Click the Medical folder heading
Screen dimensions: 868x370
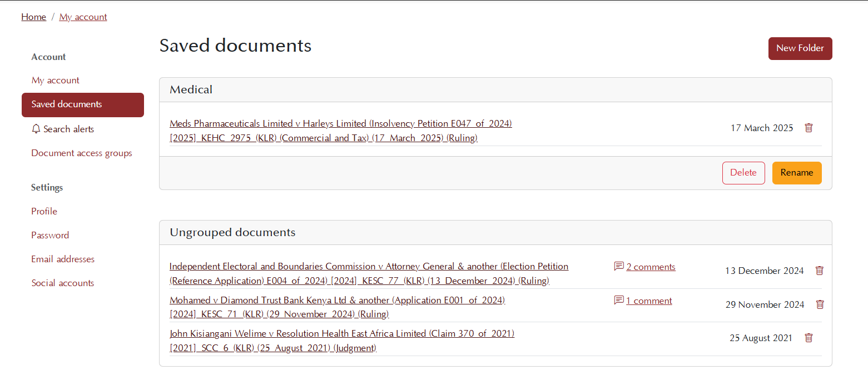(x=191, y=89)
